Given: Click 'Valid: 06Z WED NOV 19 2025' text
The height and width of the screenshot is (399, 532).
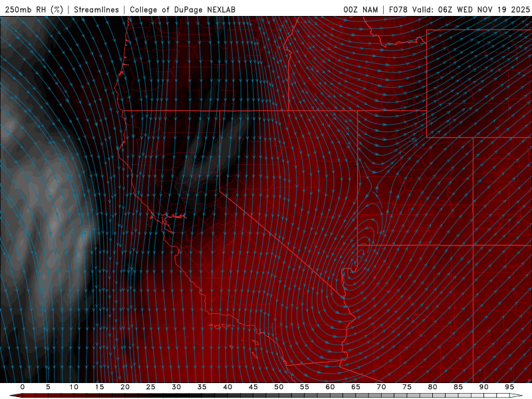Looking at the screenshot, I should (471, 9).
